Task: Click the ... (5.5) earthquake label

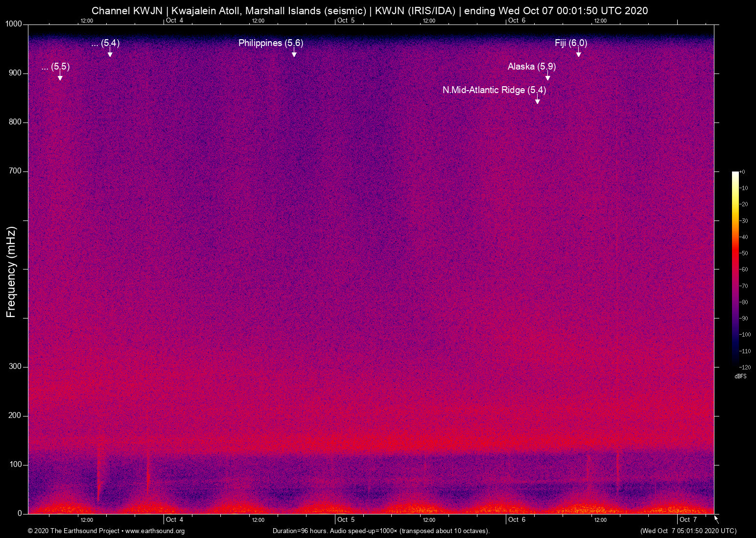Action: click(x=55, y=67)
